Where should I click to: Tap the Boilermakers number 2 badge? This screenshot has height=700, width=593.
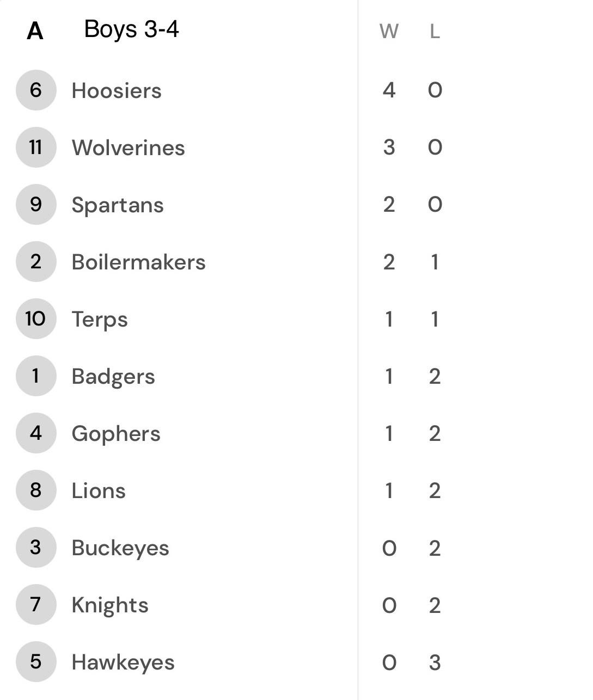[x=36, y=262]
